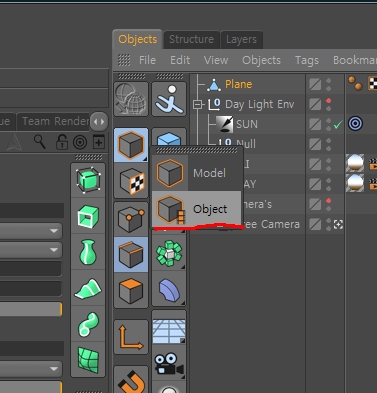Toggle Plane object layer visibility square
The height and width of the screenshot is (393, 377).
(x=315, y=84)
